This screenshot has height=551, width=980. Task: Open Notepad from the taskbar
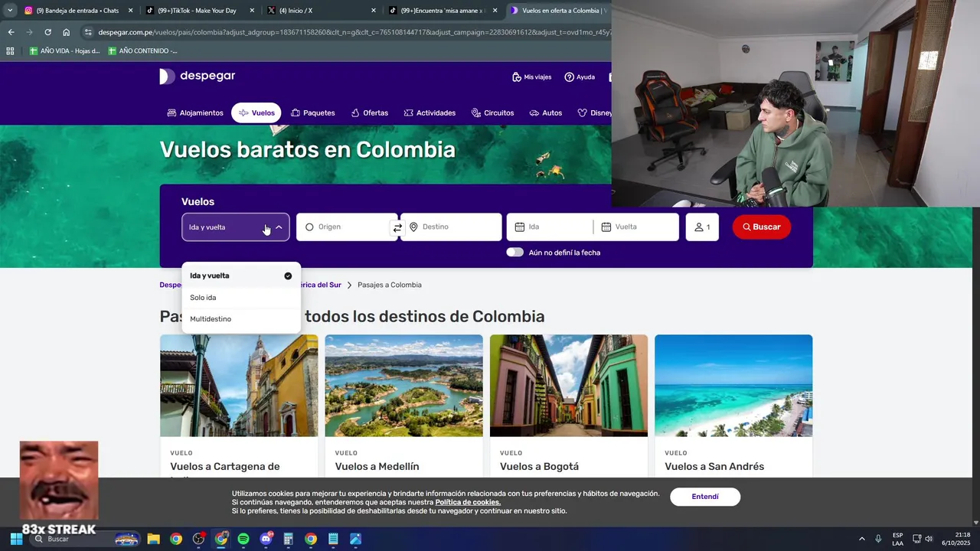pyautogui.click(x=333, y=539)
